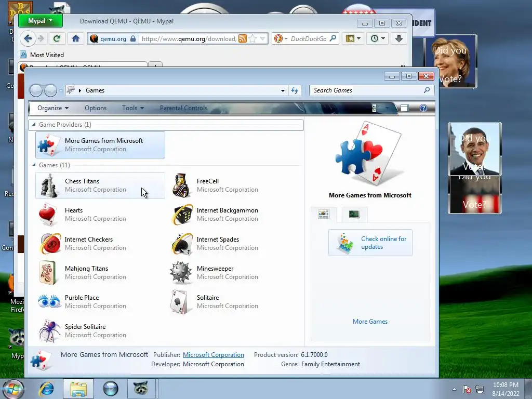Select the Solitaire cards icon

coord(179,302)
